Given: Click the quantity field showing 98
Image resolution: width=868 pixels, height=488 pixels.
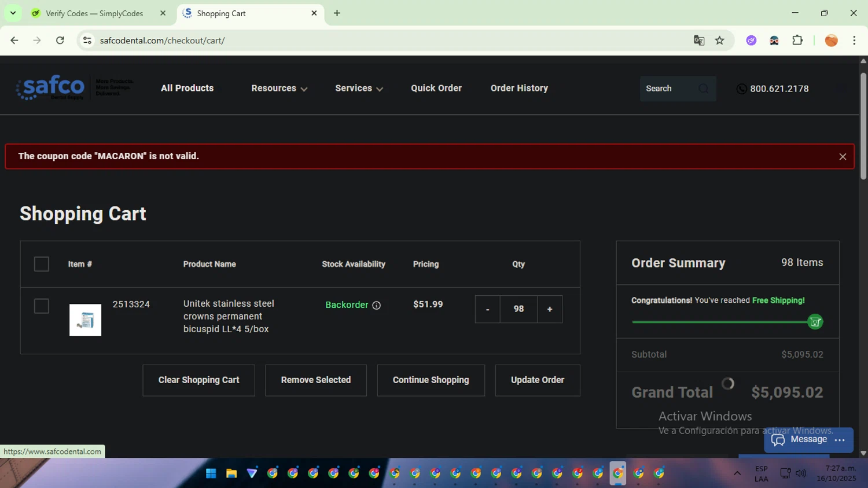Looking at the screenshot, I should (x=518, y=309).
